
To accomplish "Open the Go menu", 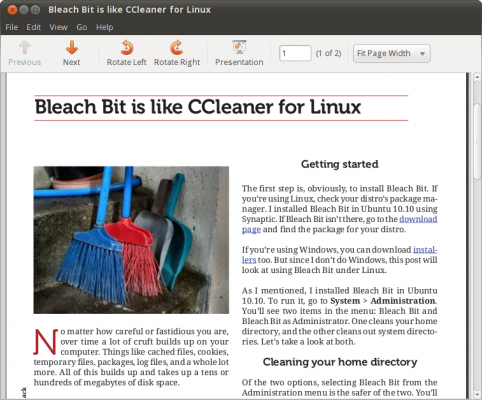I will tap(82, 27).
